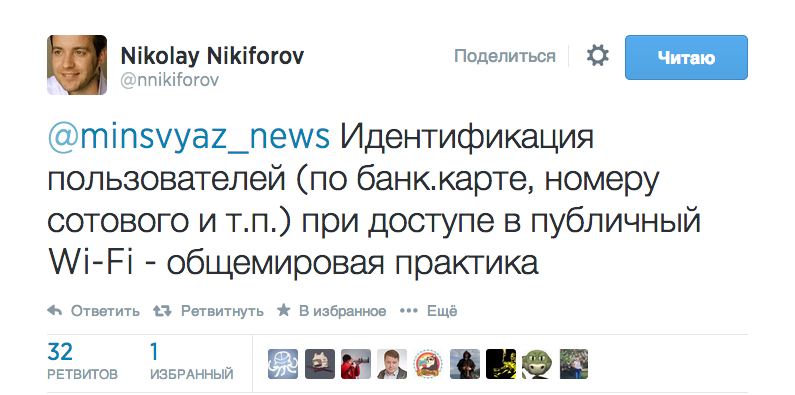This screenshot has width=795, height=395.
Task: View the 32 ретвитов count
Action: 82,362
